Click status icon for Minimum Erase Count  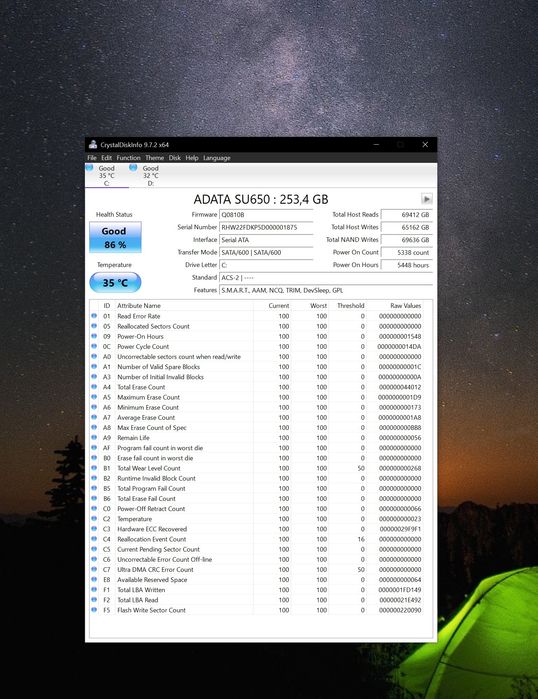[x=94, y=407]
